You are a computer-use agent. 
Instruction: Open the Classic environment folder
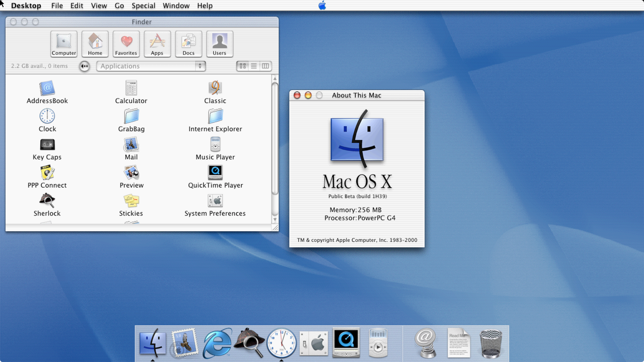point(215,89)
